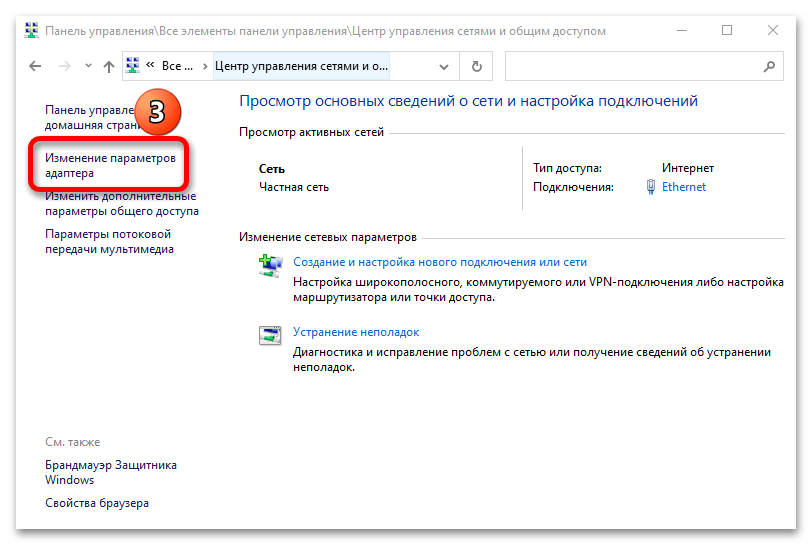Maximize the Control Panel window
This screenshot has width=812, height=545.
727,31
